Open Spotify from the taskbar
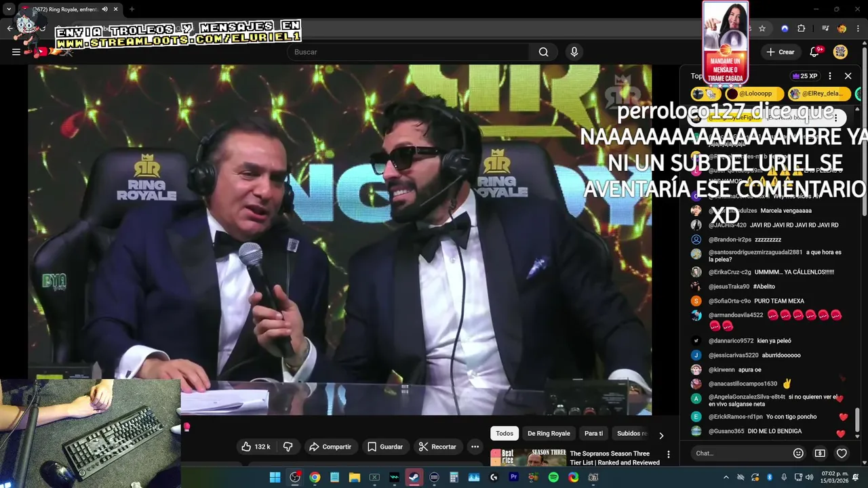Viewport: 868px width, 488px height. (x=553, y=477)
